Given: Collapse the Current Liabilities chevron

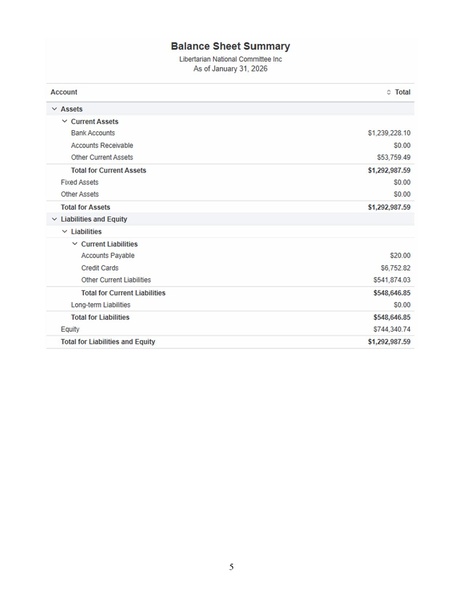Looking at the screenshot, I should 75,243.
